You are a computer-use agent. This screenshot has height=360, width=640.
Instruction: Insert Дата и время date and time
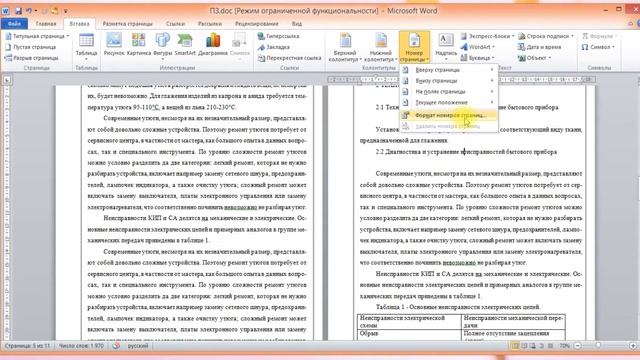[x=540, y=47]
